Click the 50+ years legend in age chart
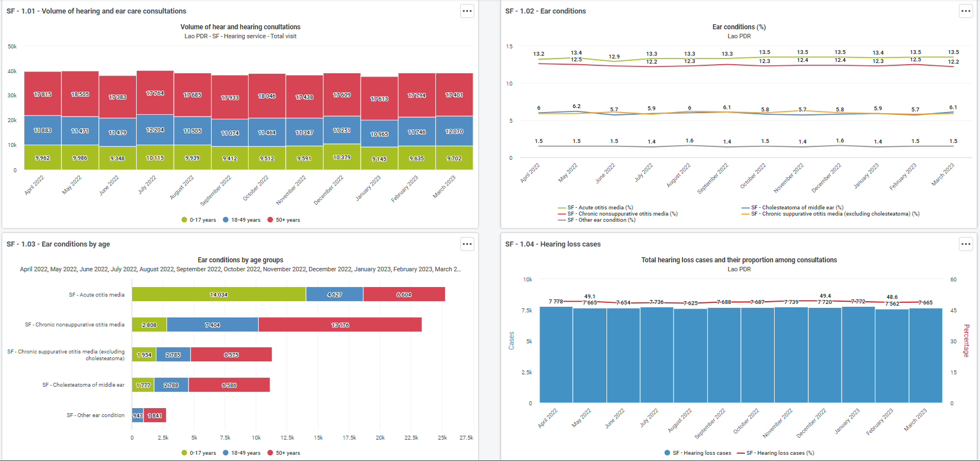The height and width of the screenshot is (461, 980). [284, 453]
